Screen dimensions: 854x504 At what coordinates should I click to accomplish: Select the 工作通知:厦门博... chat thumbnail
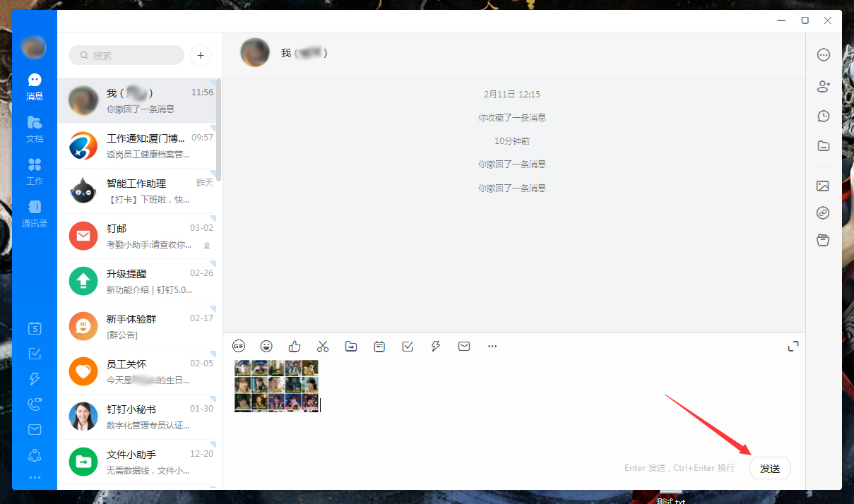coord(83,145)
